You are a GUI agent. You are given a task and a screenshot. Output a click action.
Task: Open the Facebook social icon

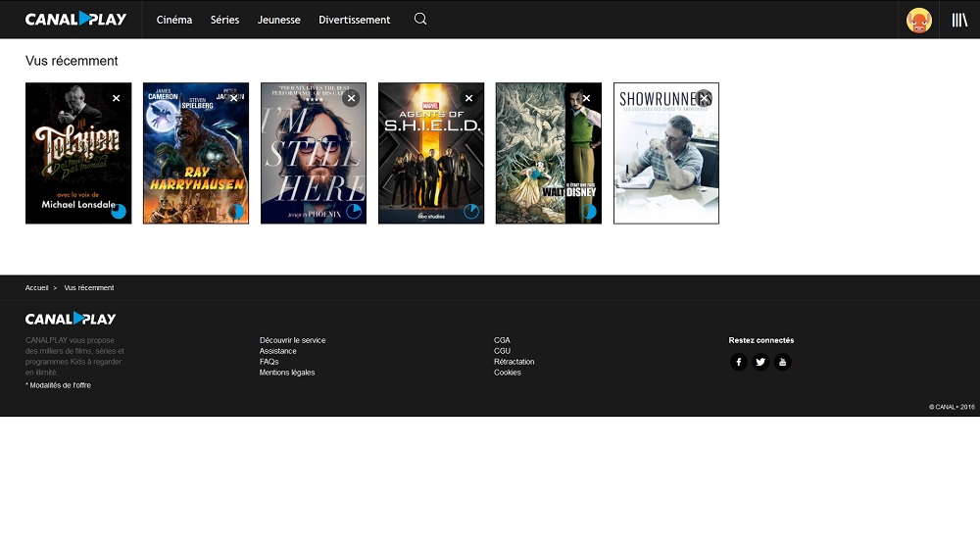tap(739, 362)
